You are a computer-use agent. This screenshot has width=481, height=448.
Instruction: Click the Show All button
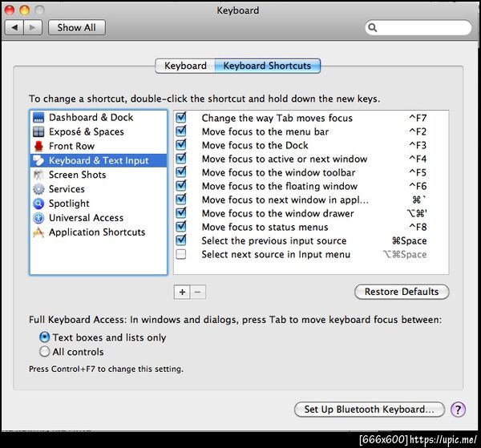coord(77,27)
